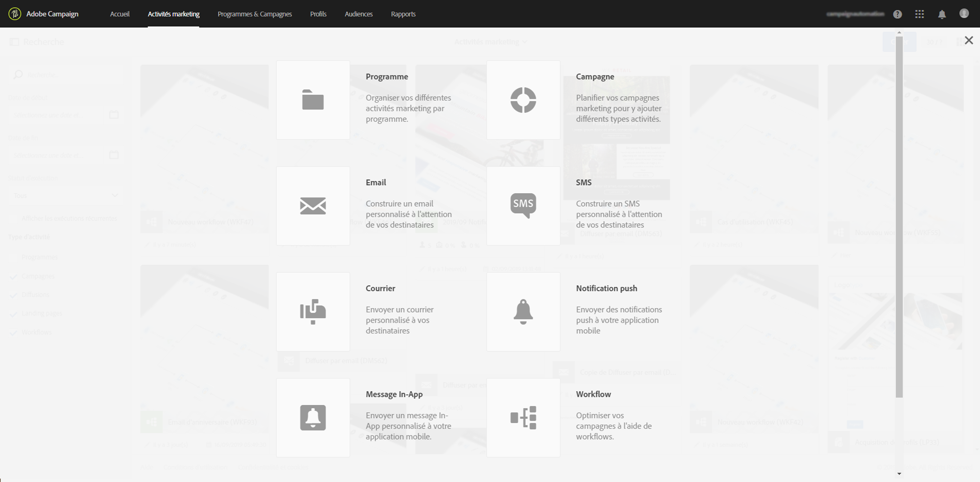Click the overlay vertical scrollbar thumb
980x482 pixels.
(x=899, y=217)
